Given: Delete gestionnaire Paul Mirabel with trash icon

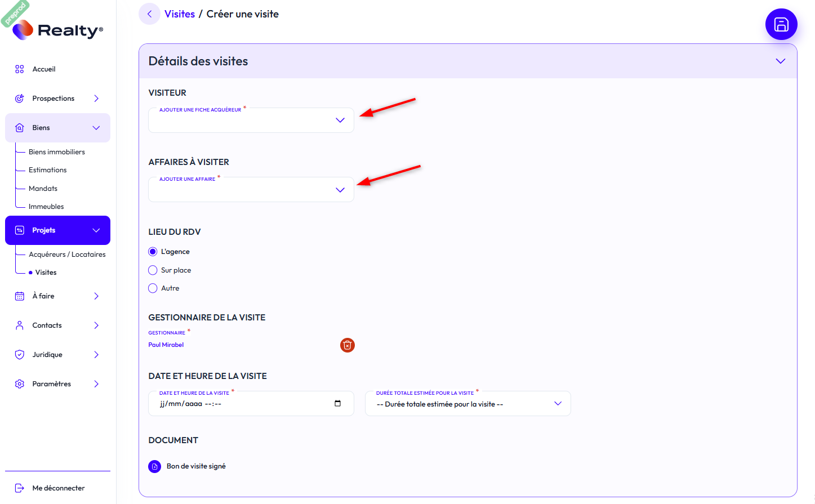Looking at the screenshot, I should pos(347,345).
